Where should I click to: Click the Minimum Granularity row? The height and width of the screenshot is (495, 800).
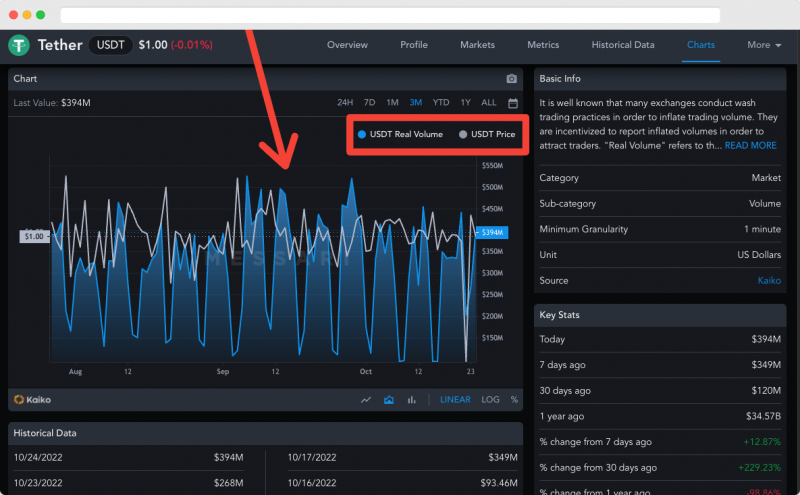[x=660, y=229]
